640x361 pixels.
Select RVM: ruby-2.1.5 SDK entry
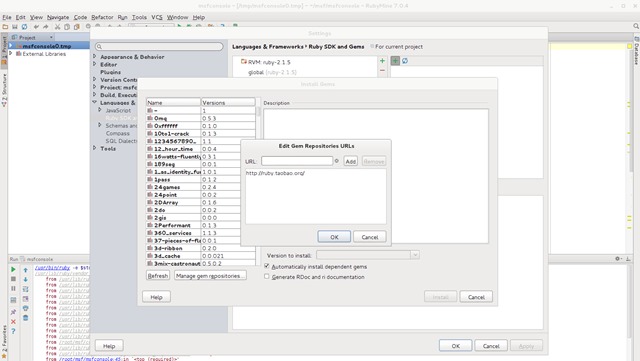click(269, 62)
